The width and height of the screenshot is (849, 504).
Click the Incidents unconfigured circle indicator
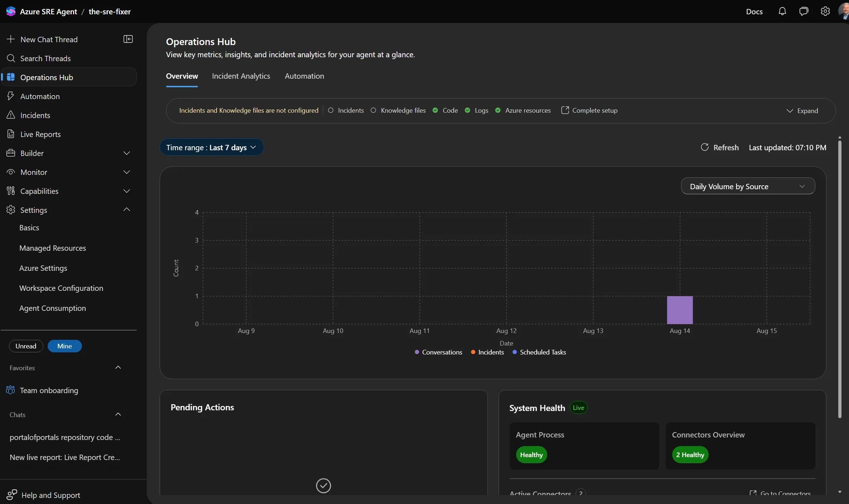[x=331, y=110]
